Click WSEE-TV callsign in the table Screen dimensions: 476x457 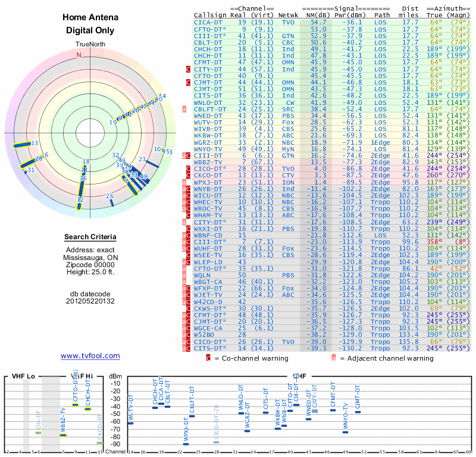click(208, 255)
